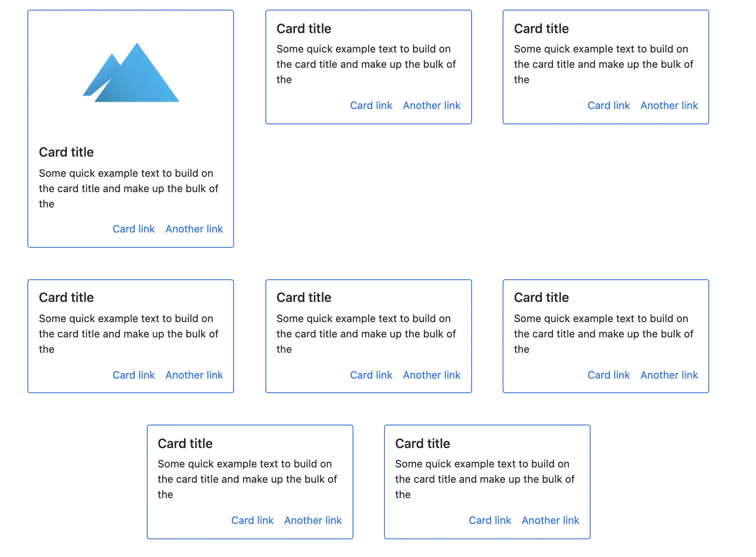Viewport: 756px width, 557px height.
Task: Open 'Another link' in top-row middle card
Action: tap(432, 105)
